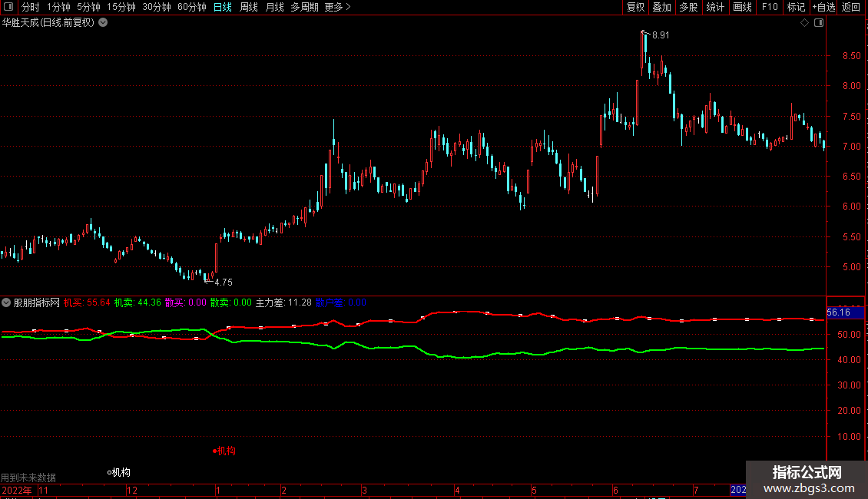Click the 5.00 price axis label
The image size is (868, 499).
(x=851, y=267)
